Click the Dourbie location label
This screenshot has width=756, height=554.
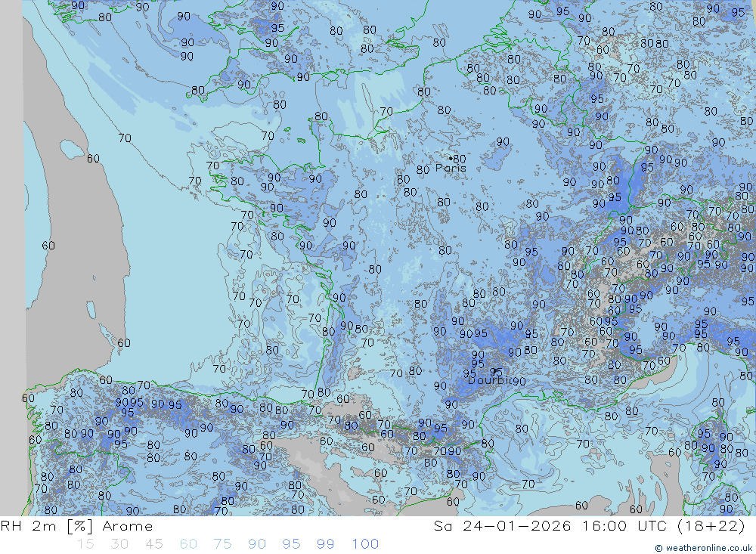point(490,380)
